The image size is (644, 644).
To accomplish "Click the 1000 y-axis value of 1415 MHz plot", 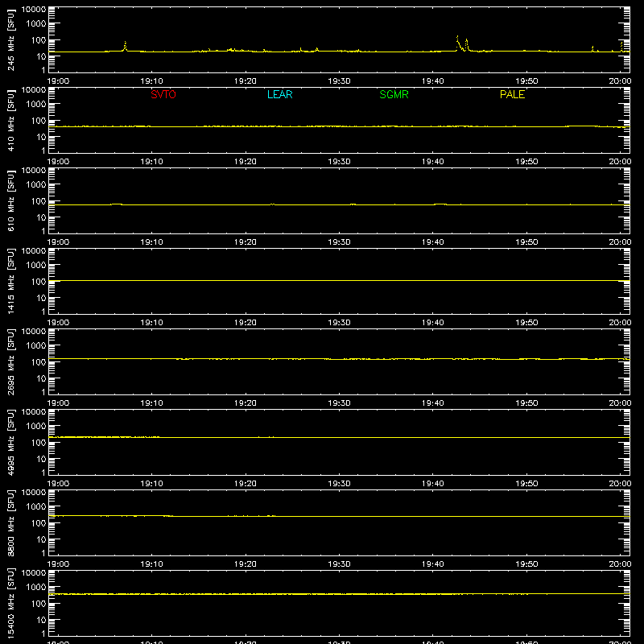I will tap(36, 265).
